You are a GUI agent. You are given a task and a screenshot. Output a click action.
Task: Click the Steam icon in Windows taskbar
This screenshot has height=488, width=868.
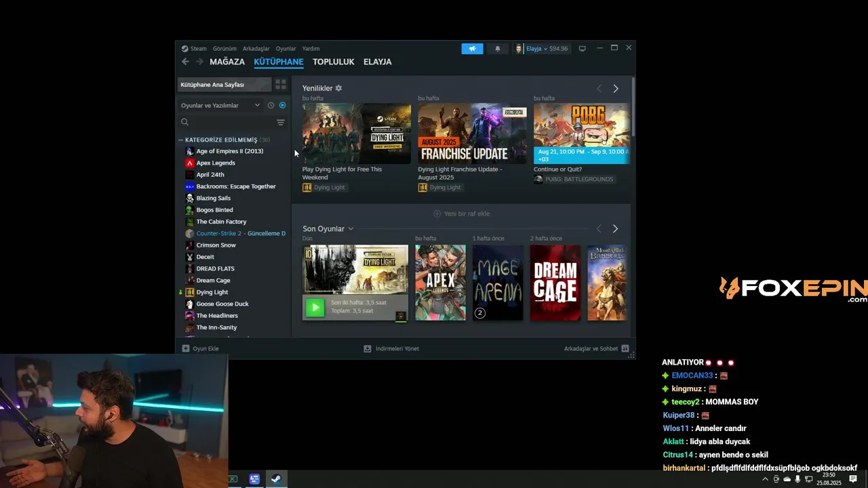276,479
